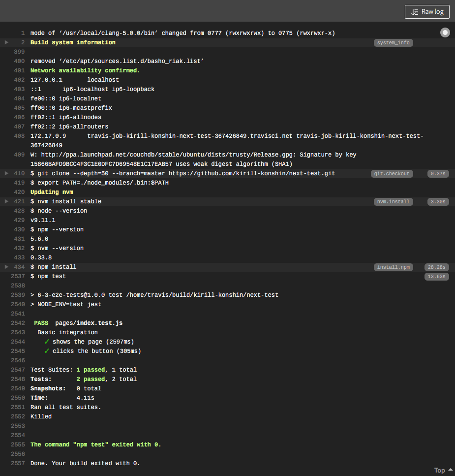Screen dimensions: 455x476
Task: Click the install.npm badge
Action: pos(393,267)
